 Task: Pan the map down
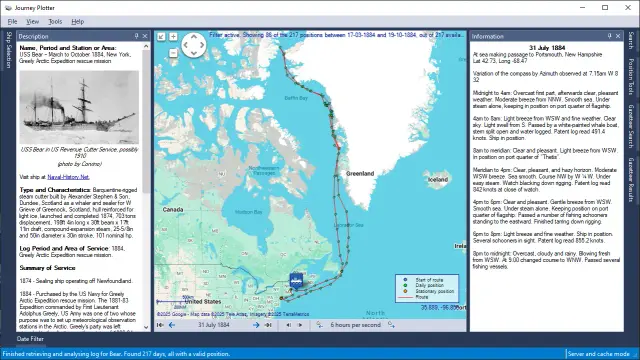click(x=194, y=53)
